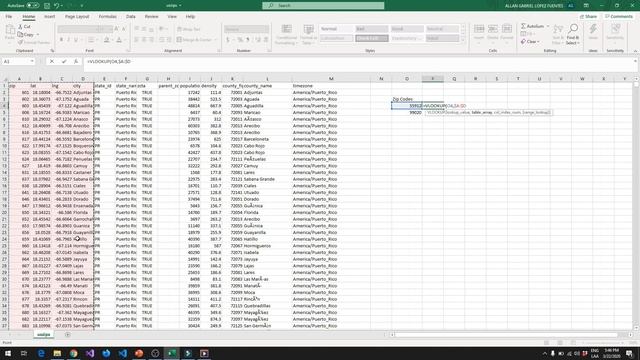Collapse the ribbon with the chevron

pos(635,51)
